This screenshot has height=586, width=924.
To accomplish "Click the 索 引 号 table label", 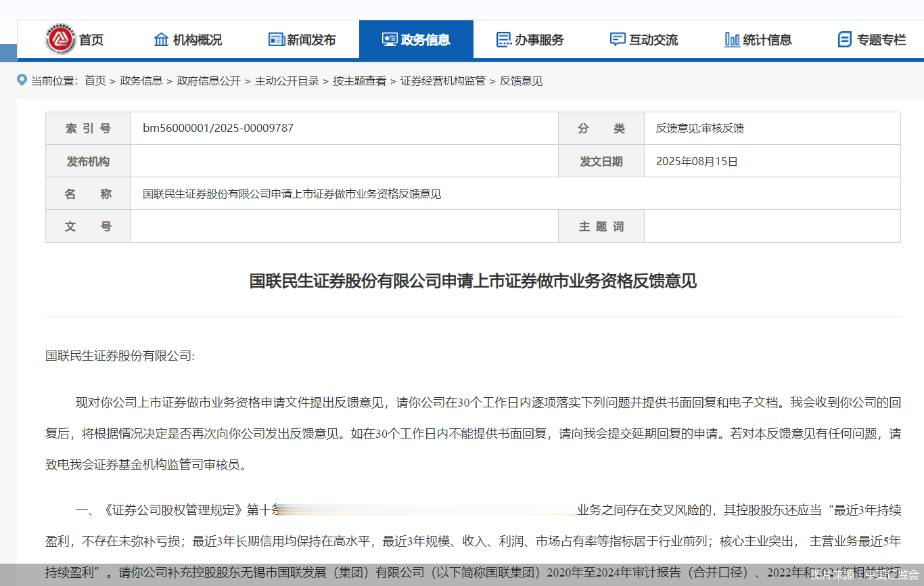I will [x=88, y=129].
